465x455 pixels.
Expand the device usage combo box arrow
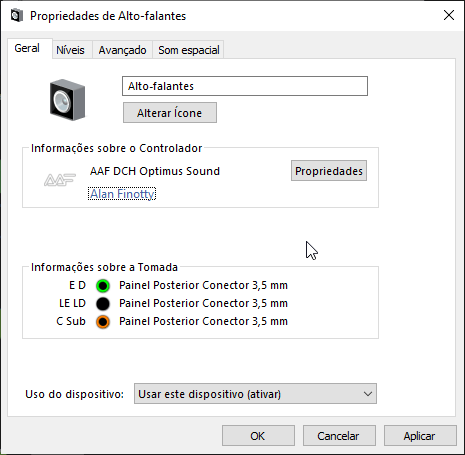point(368,394)
